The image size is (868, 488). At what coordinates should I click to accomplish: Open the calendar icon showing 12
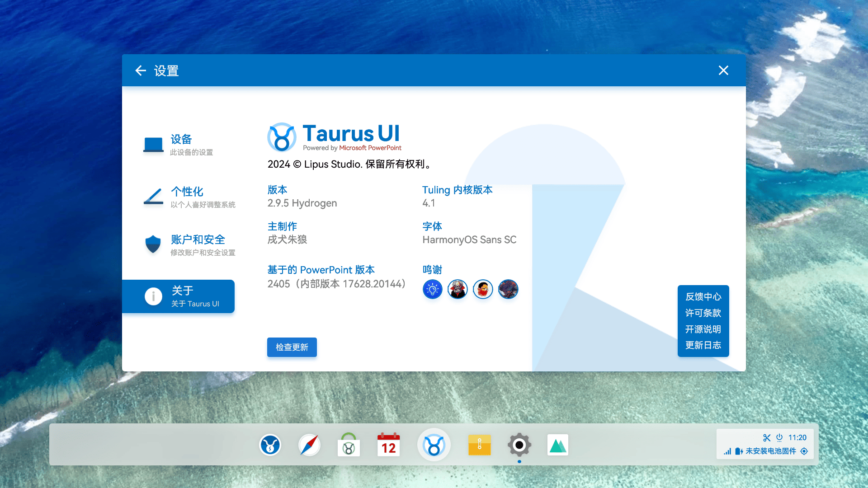[388, 445]
